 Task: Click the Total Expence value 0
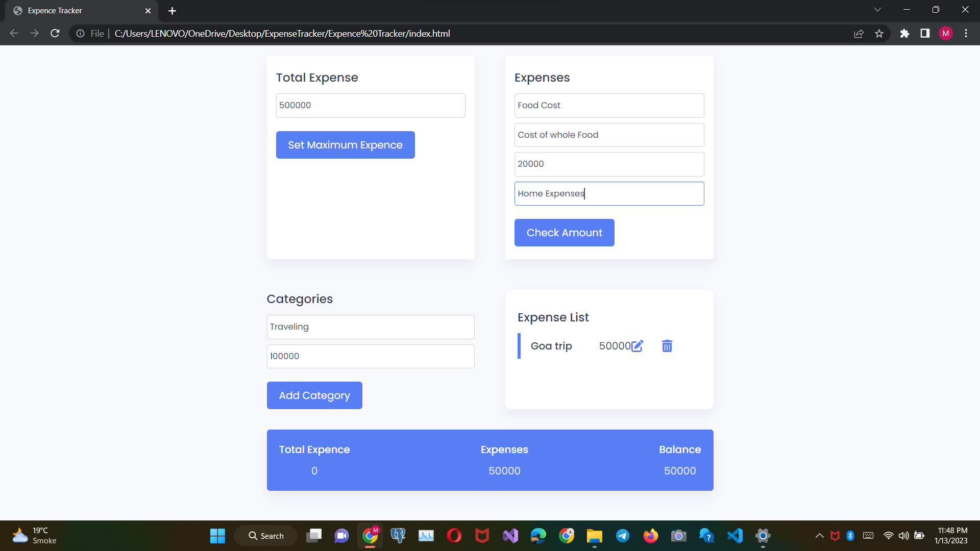pos(314,471)
